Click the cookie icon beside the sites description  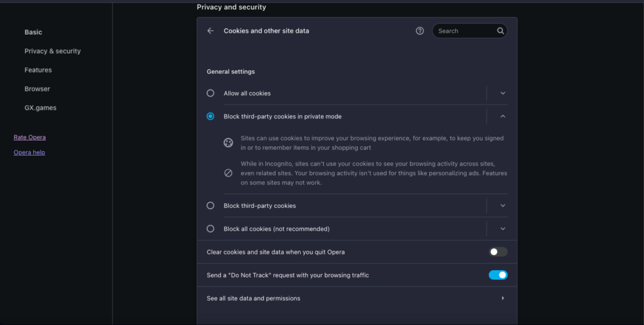point(228,143)
